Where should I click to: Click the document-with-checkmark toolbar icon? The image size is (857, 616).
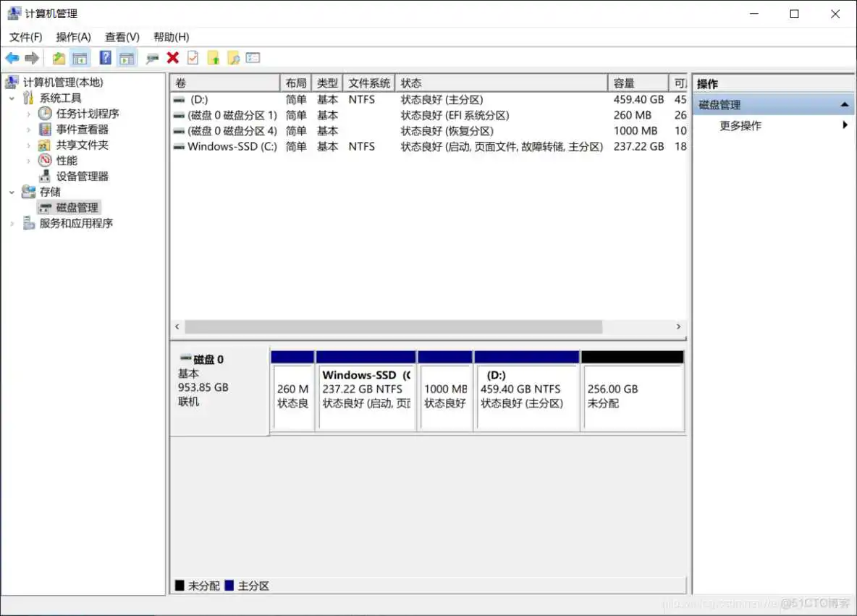click(x=192, y=57)
